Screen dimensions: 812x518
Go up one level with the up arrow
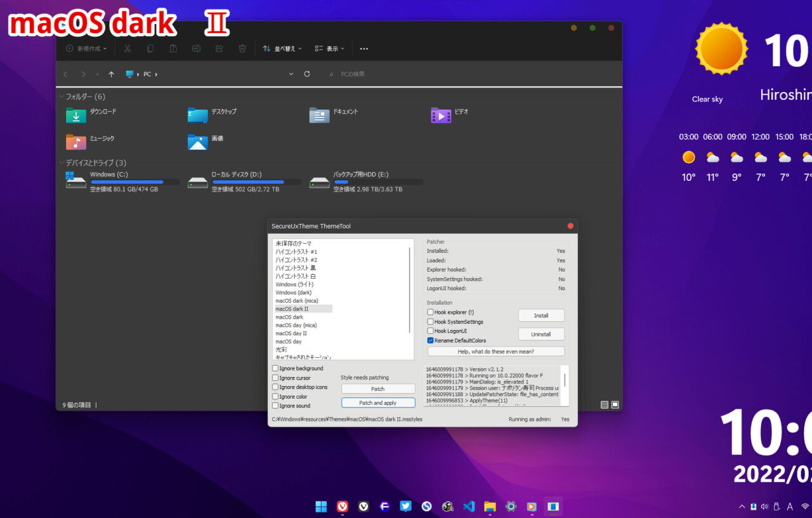[112, 74]
